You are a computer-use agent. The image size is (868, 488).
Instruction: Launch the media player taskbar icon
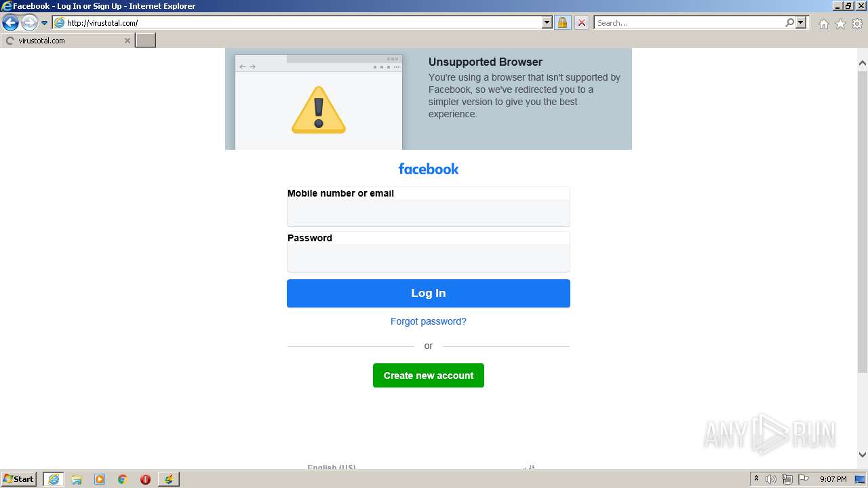coord(100,479)
